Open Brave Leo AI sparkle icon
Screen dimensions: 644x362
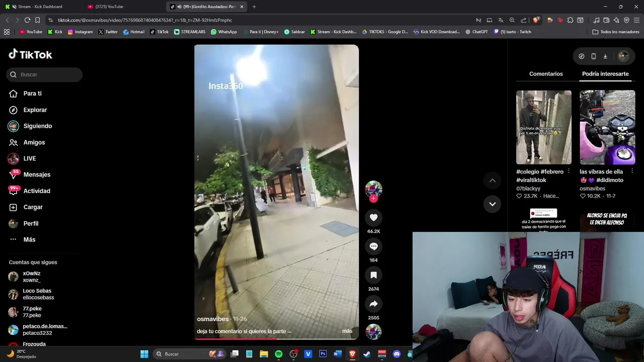click(x=616, y=20)
